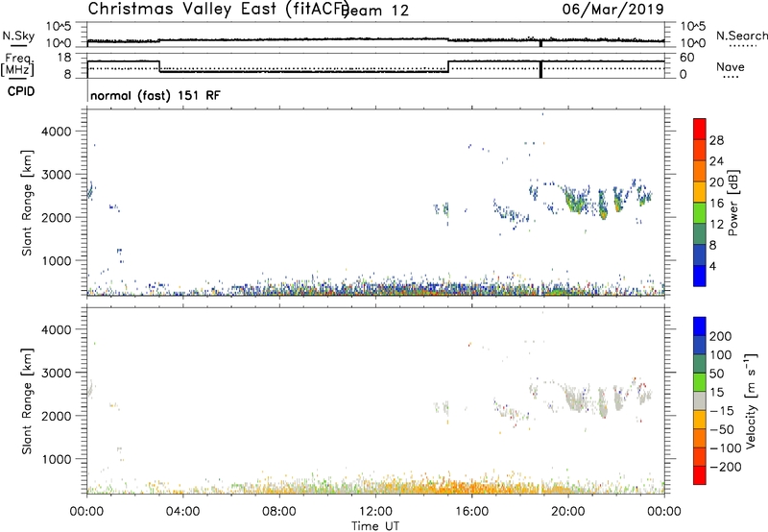Pick the red bottom velocity colorbar segment
Image resolution: width=768 pixels, height=532 pixels.
(700, 475)
